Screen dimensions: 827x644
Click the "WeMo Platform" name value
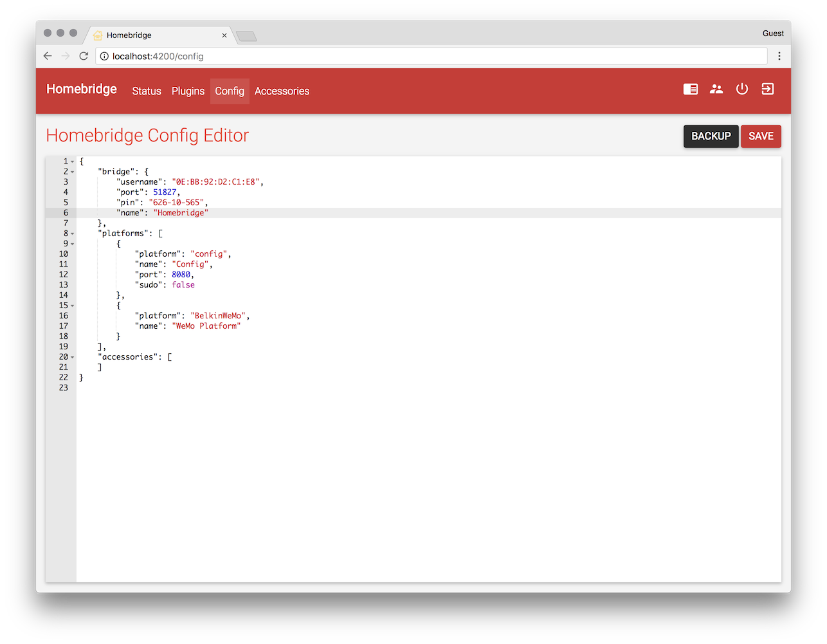tap(206, 326)
